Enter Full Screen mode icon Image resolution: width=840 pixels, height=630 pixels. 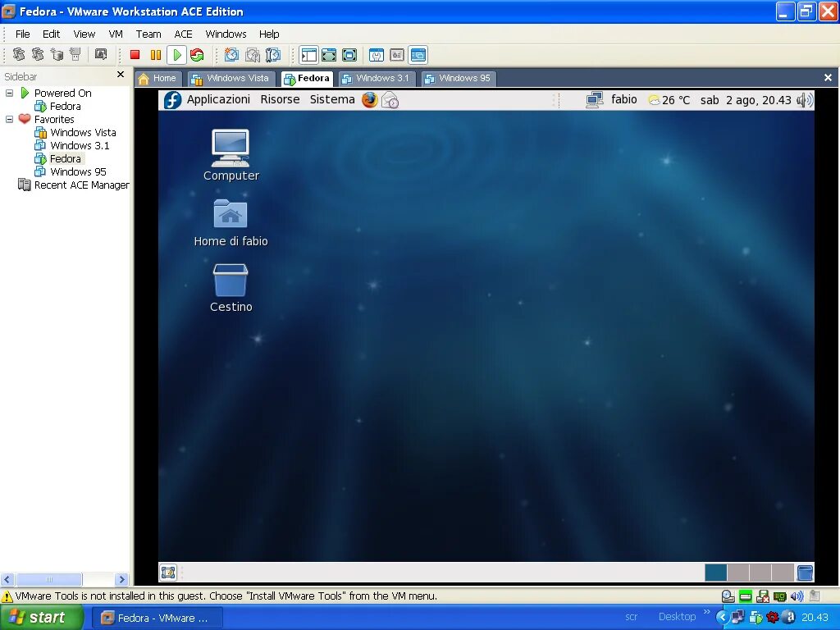tap(349, 55)
